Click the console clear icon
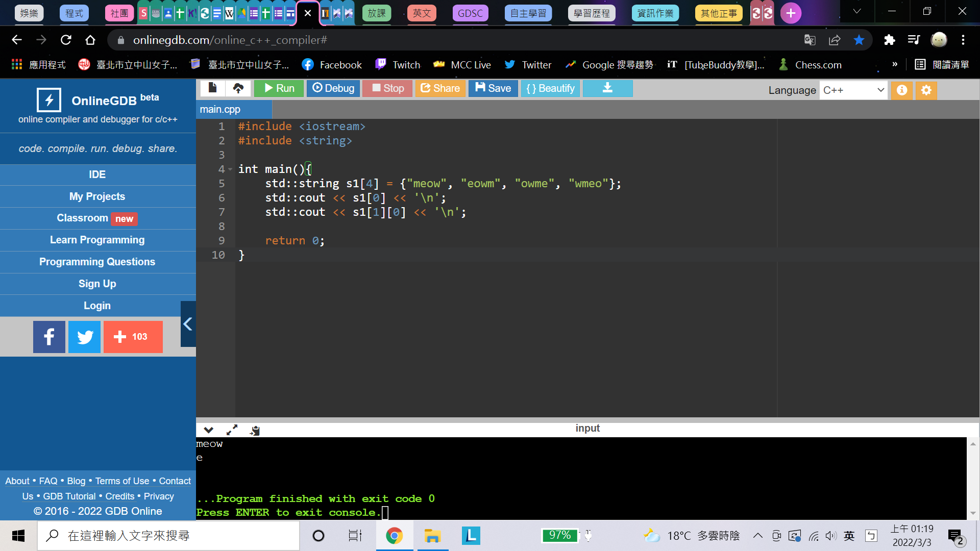 (255, 430)
